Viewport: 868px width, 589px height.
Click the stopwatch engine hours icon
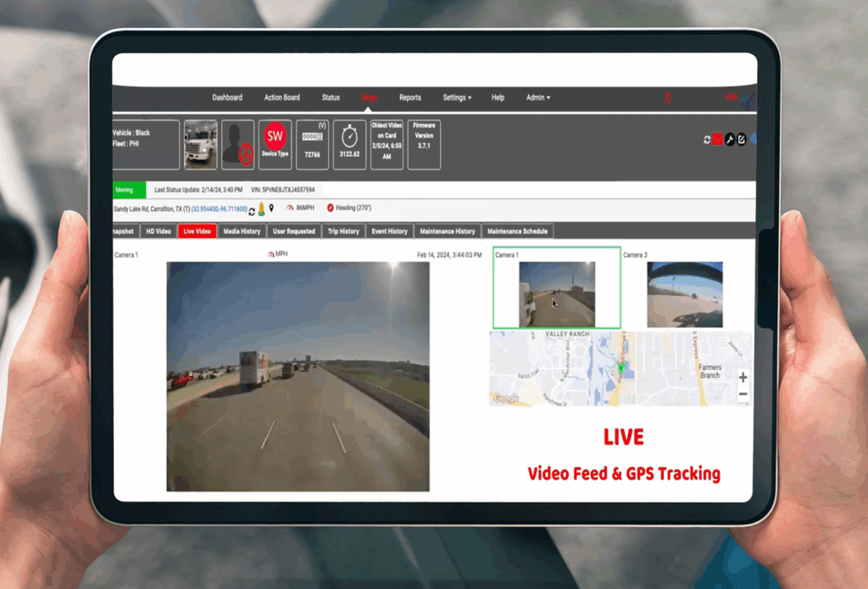coord(349,136)
